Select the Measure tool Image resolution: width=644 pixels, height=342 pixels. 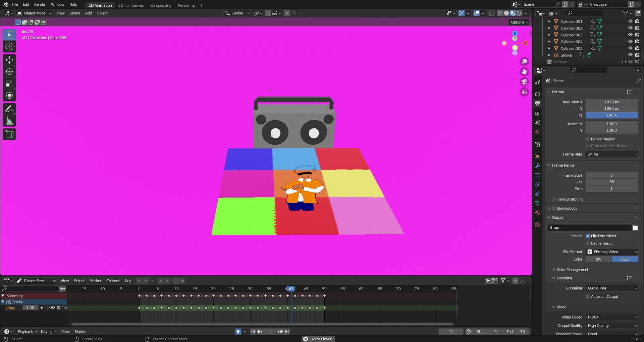[9, 120]
